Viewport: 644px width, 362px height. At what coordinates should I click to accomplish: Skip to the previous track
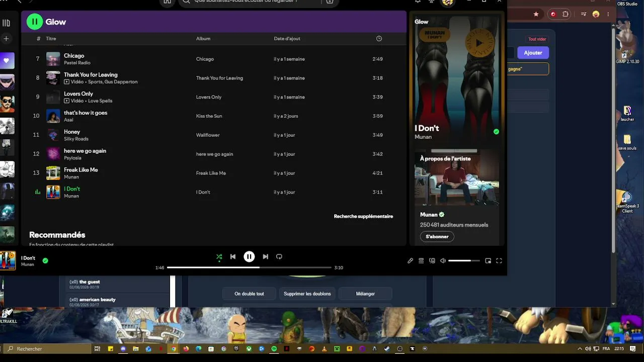[233, 256]
